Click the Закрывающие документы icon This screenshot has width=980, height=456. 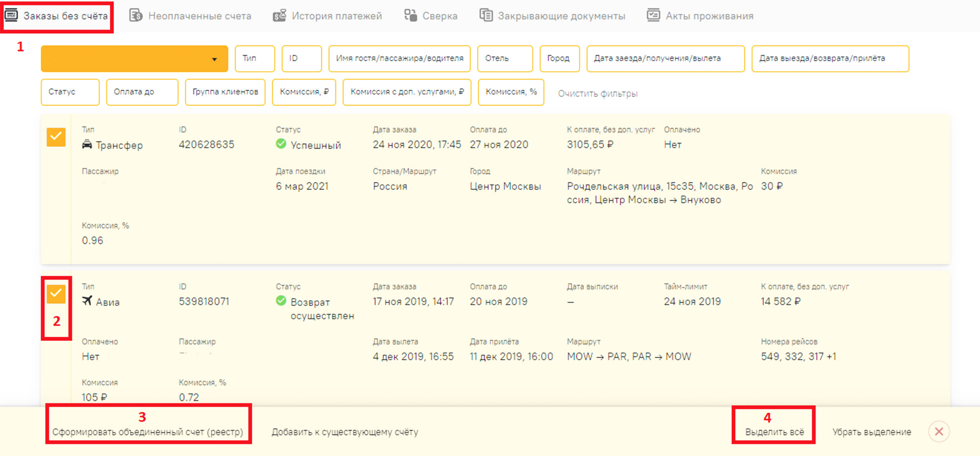tap(486, 15)
